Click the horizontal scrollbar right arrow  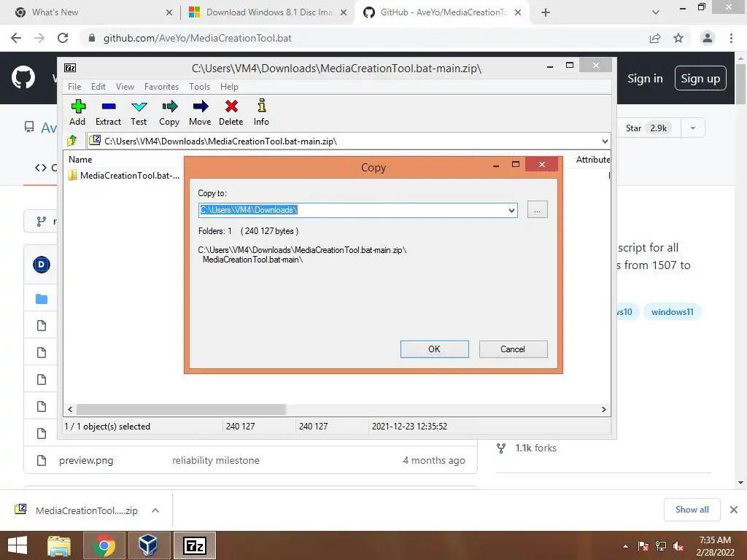tap(603, 410)
